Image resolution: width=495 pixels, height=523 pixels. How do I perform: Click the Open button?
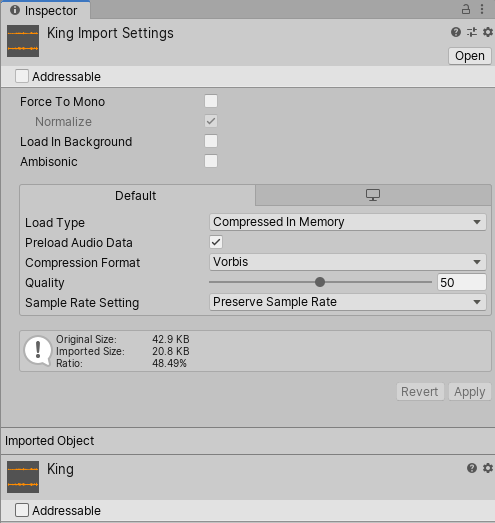coord(469,56)
